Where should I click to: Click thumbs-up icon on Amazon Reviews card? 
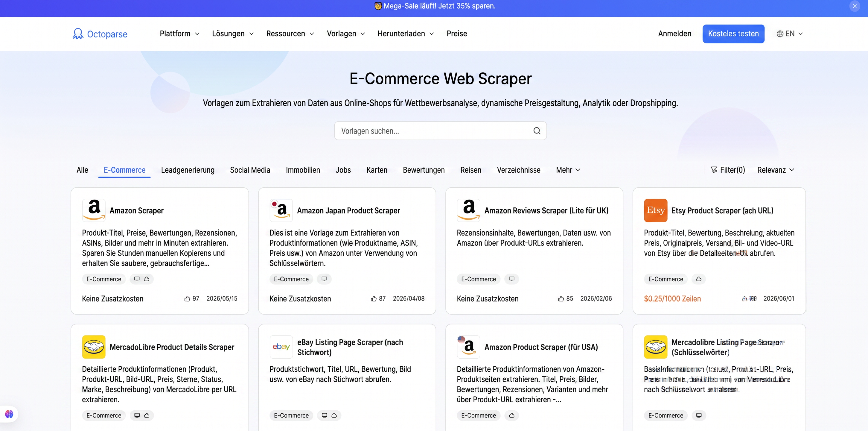tap(561, 298)
